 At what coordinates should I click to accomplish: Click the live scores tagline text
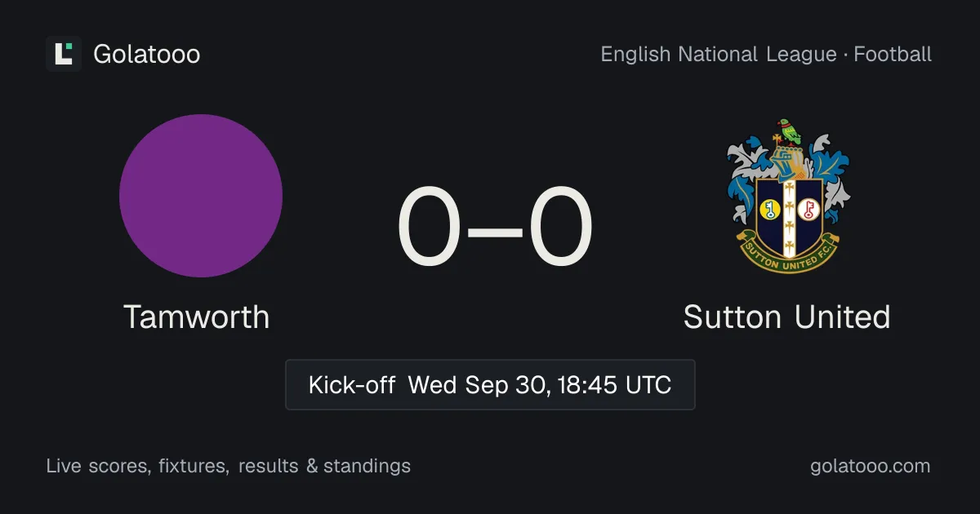[229, 467]
